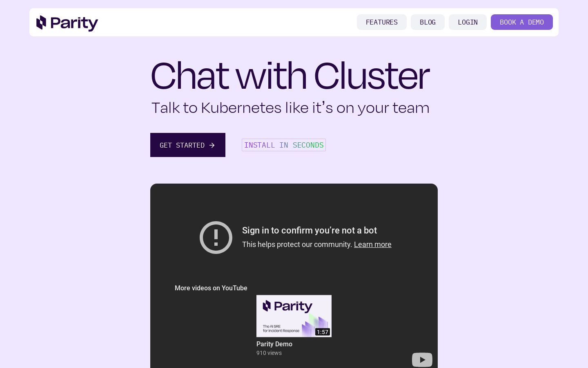Go to the Blog page
The height and width of the screenshot is (368, 588).
click(x=428, y=22)
